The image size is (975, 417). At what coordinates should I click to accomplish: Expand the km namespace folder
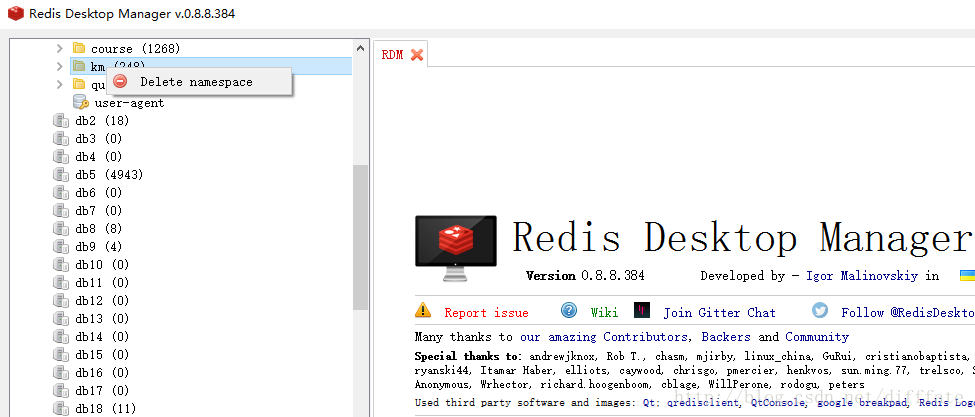pyautogui.click(x=60, y=66)
